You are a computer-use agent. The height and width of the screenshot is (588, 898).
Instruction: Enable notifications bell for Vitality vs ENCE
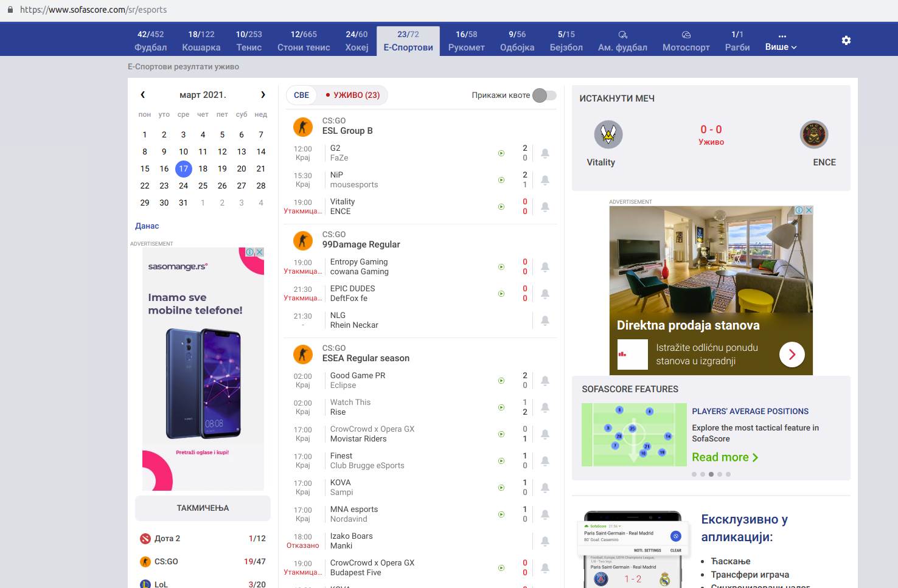[545, 207]
